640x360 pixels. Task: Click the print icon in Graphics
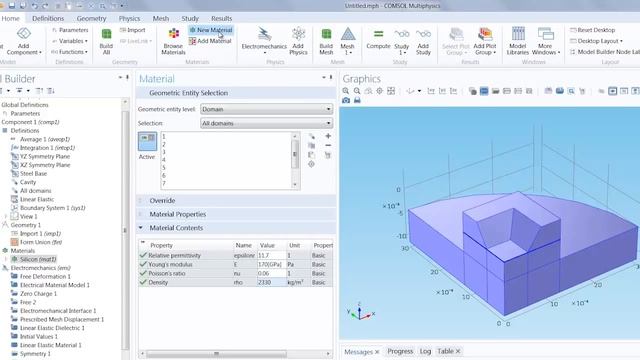(357, 100)
